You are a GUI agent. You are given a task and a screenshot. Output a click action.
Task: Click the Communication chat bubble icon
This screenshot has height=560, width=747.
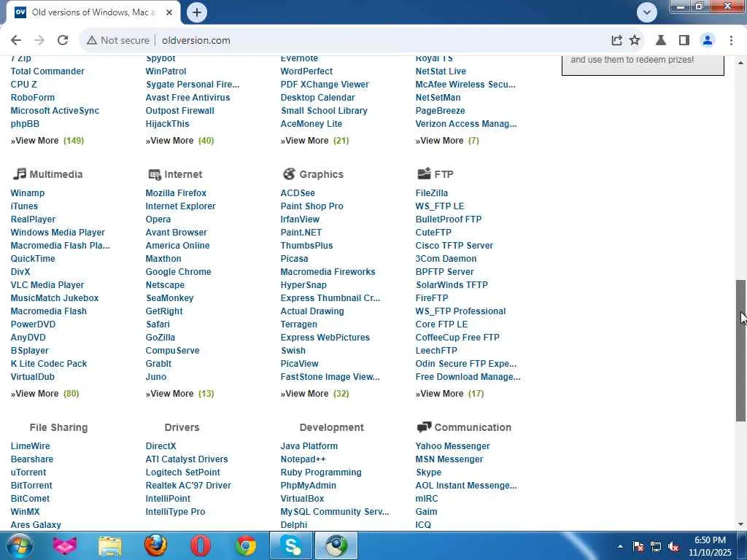[x=424, y=427]
